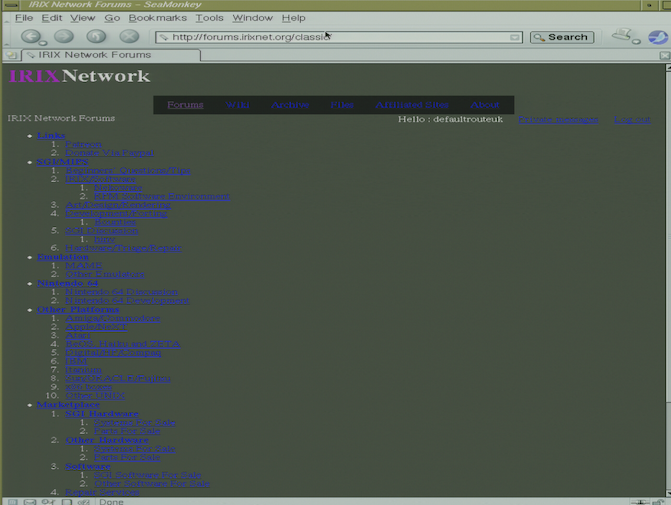This screenshot has height=505, width=671.
Task: Open the Files navigation link
Action: 342,105
